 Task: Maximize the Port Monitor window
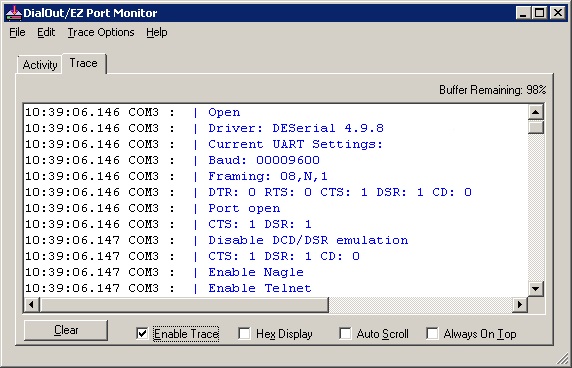pyautogui.click(x=539, y=13)
